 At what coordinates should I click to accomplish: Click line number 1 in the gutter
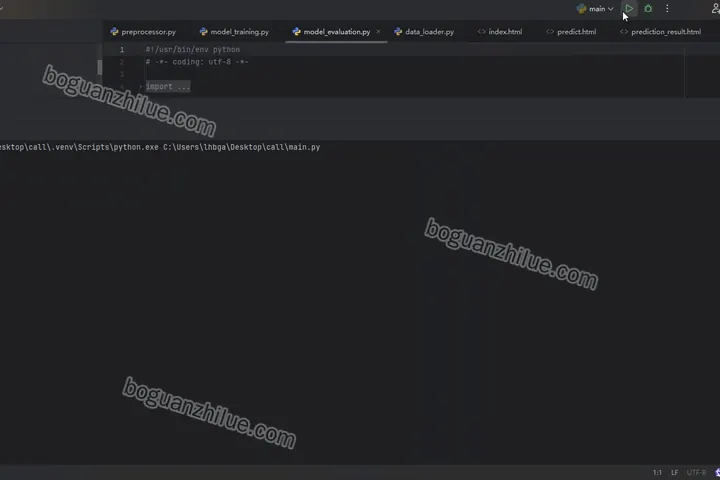tap(122, 50)
